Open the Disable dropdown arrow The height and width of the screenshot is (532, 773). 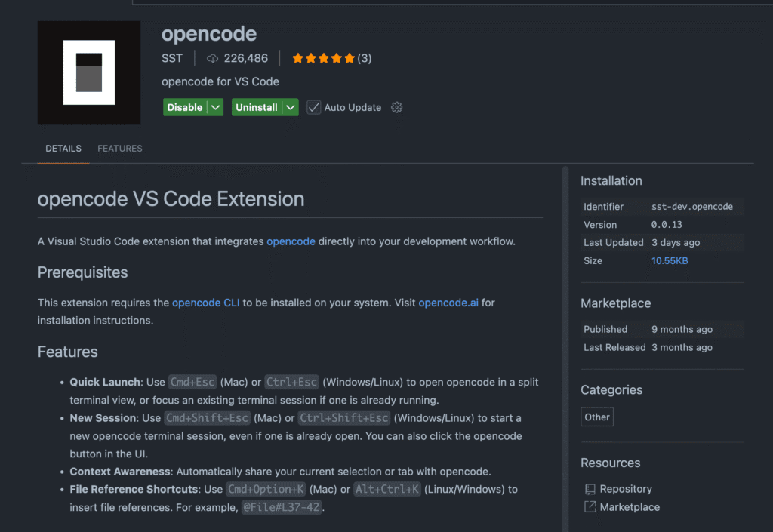(x=214, y=107)
